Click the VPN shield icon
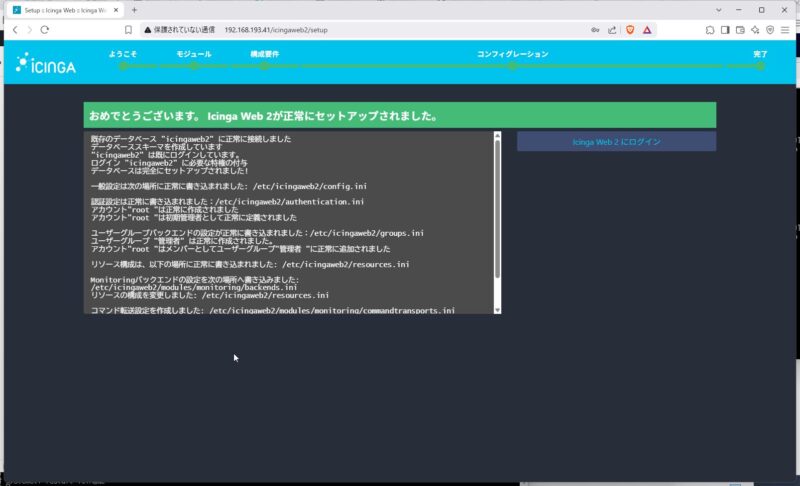This screenshot has height=486, width=800. (x=770, y=30)
